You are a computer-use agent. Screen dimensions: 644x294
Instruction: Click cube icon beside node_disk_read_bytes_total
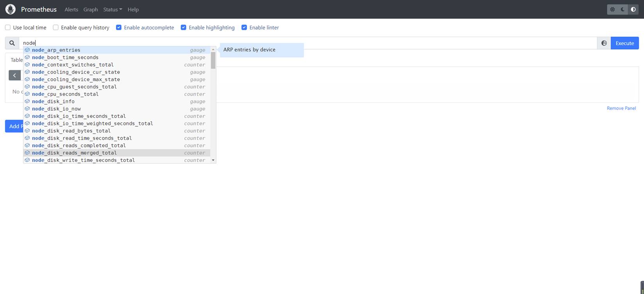[27, 131]
